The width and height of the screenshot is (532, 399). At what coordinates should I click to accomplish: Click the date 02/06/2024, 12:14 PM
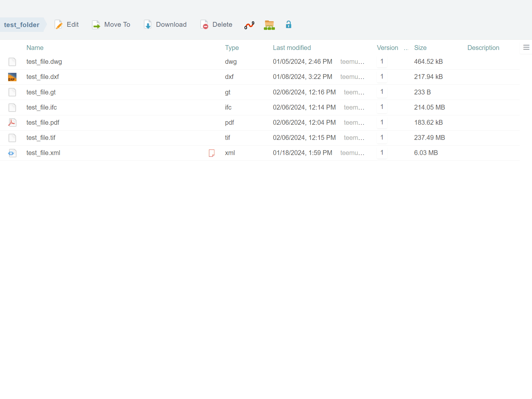(x=304, y=107)
